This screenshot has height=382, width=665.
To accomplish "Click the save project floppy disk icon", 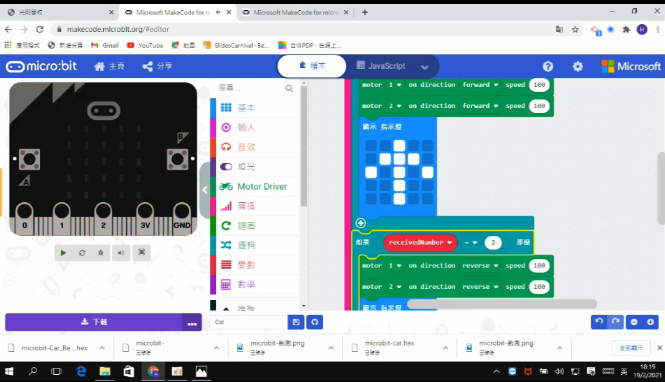I will [296, 322].
